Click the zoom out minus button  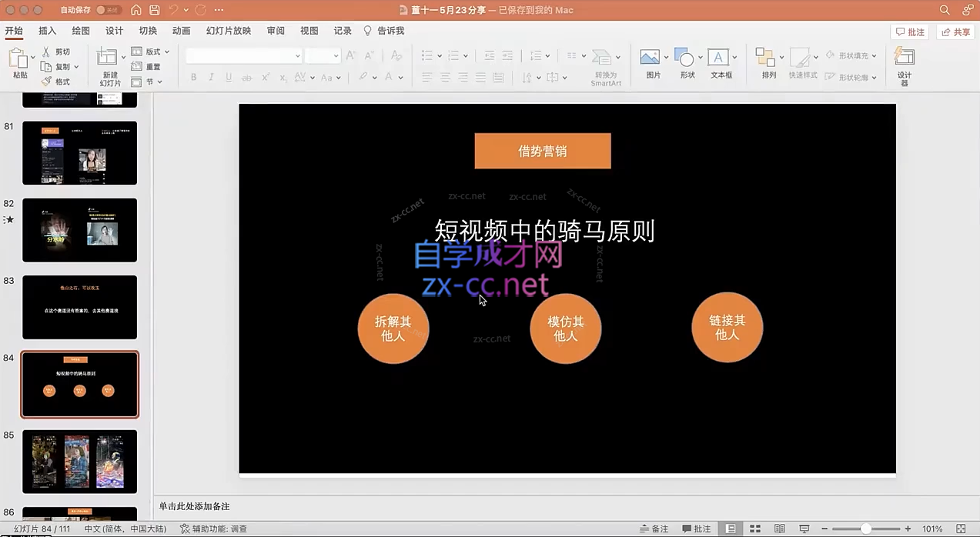coord(824,529)
